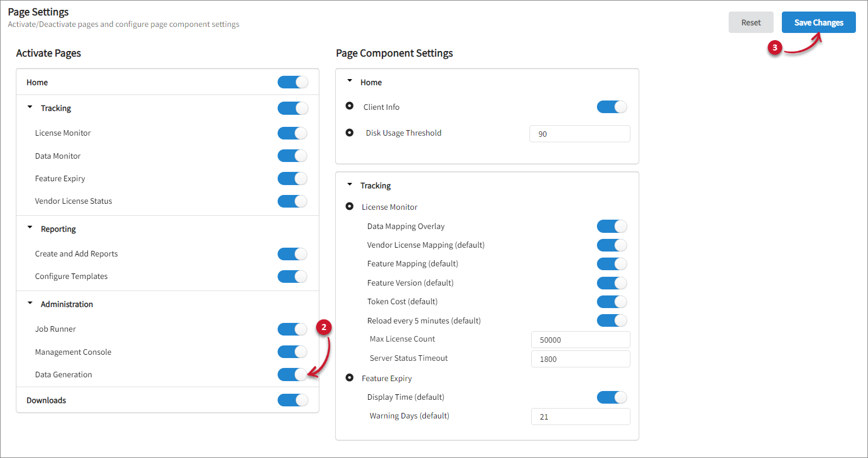
Task: Toggle the Job Runner switch
Action: [292, 329]
